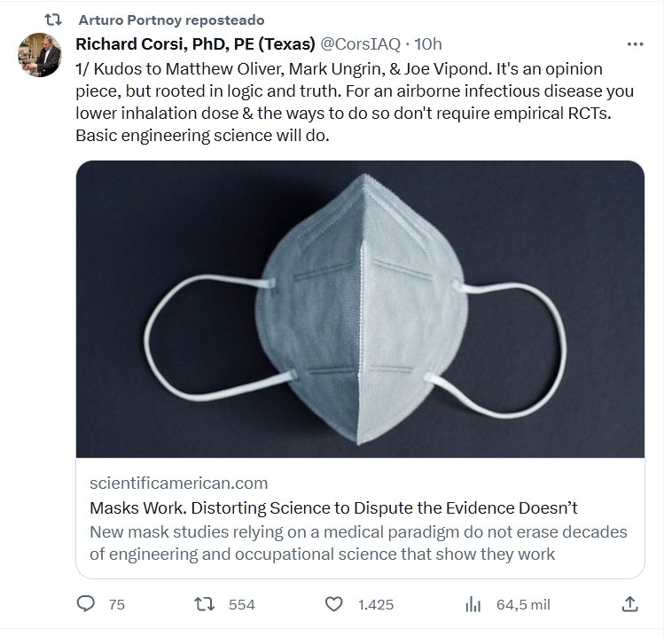Open Richard Corsi, PhD, PE (Texas) profile name
672x637 pixels.
tap(195, 44)
